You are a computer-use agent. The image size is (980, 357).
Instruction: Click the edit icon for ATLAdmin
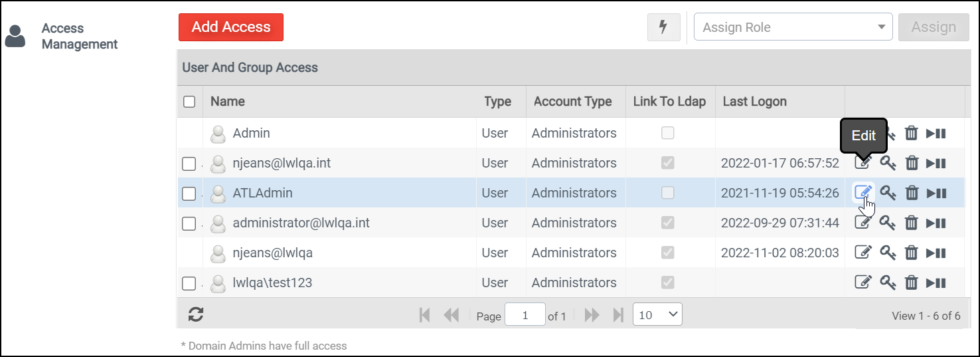[862, 193]
